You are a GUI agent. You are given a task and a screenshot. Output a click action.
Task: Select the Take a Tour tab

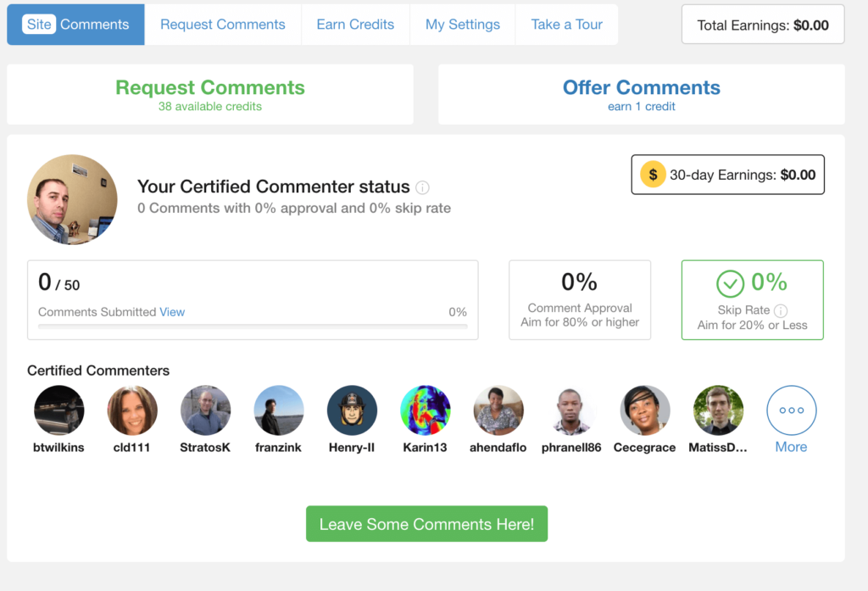566,25
